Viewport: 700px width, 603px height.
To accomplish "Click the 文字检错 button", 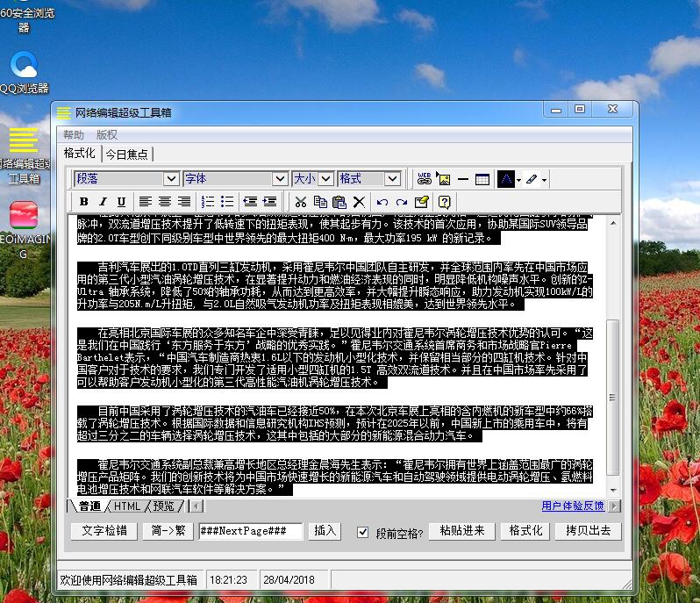I will (x=104, y=531).
